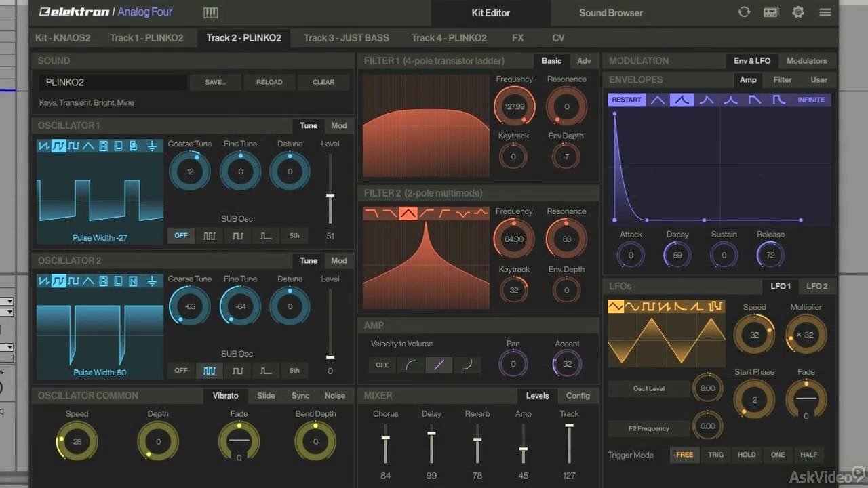Turn Oscillator 1 SUB Osc OFF
The width and height of the screenshot is (868, 488).
(181, 236)
